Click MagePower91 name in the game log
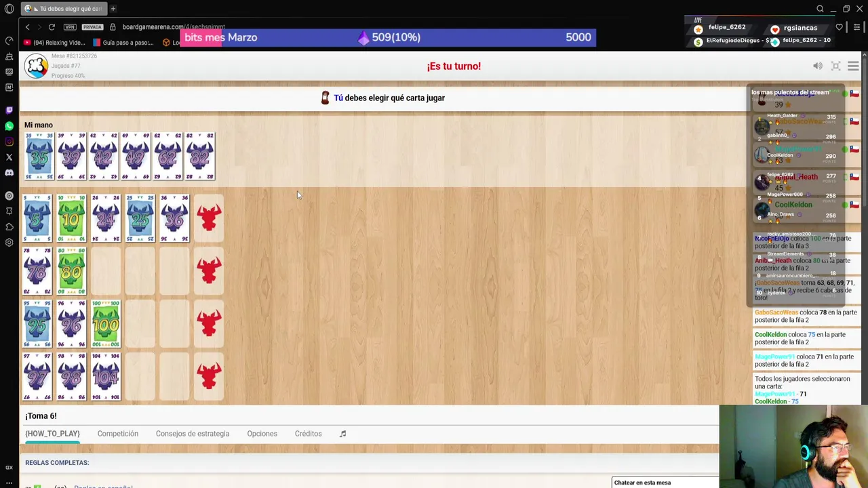 774,357
